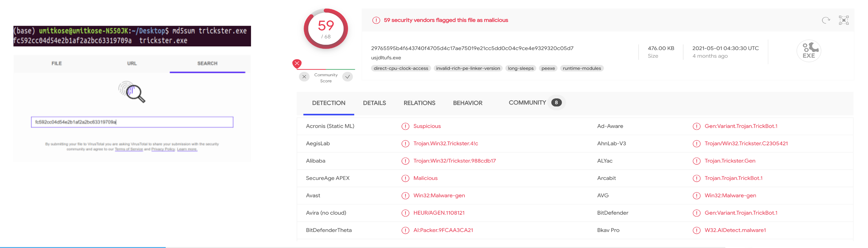Select the URL tab
Viewport: 868px width, 248px height.
(132, 64)
